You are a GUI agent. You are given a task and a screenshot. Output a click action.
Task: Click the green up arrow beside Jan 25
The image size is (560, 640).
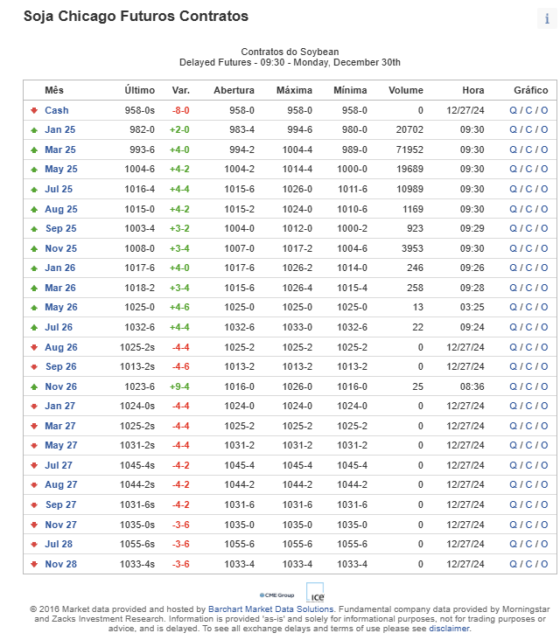coord(34,130)
